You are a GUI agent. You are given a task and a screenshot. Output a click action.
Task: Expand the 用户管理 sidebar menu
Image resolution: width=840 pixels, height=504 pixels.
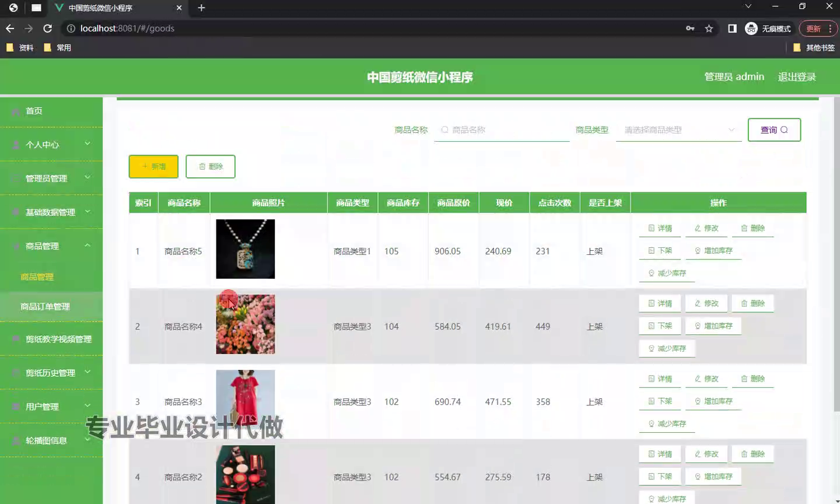point(51,407)
